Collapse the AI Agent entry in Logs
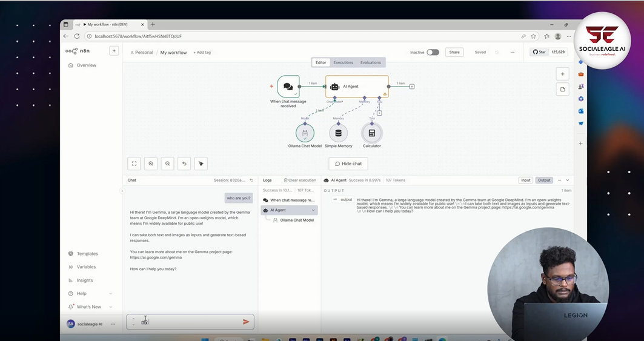This screenshot has height=341, width=644. pyautogui.click(x=313, y=210)
